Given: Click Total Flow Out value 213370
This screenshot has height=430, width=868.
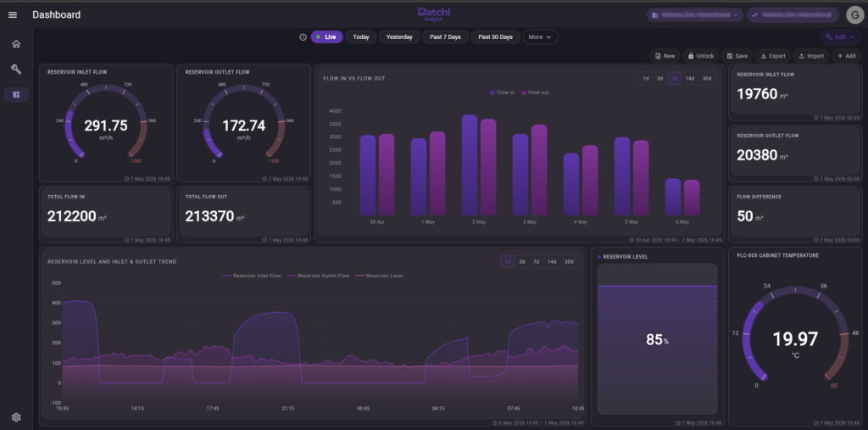Looking at the screenshot, I should pyautogui.click(x=209, y=216).
